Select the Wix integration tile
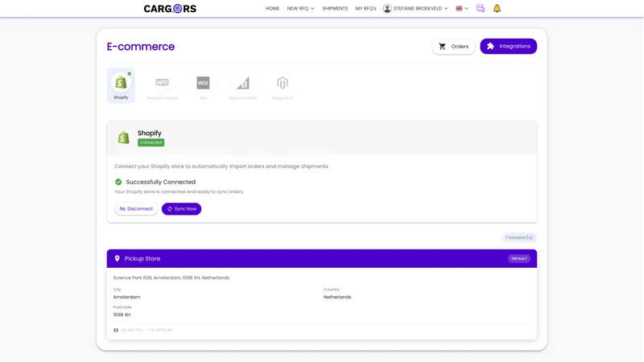Viewport: 644px width, 362px height. (203, 87)
